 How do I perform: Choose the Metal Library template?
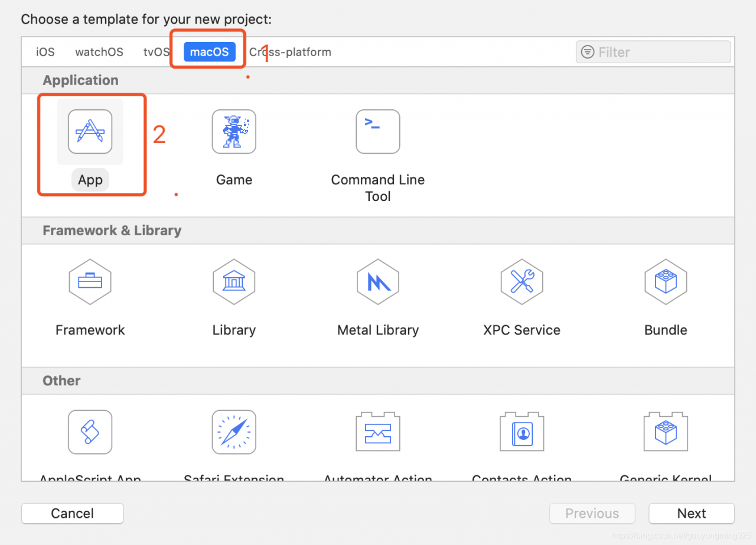pyautogui.click(x=377, y=282)
